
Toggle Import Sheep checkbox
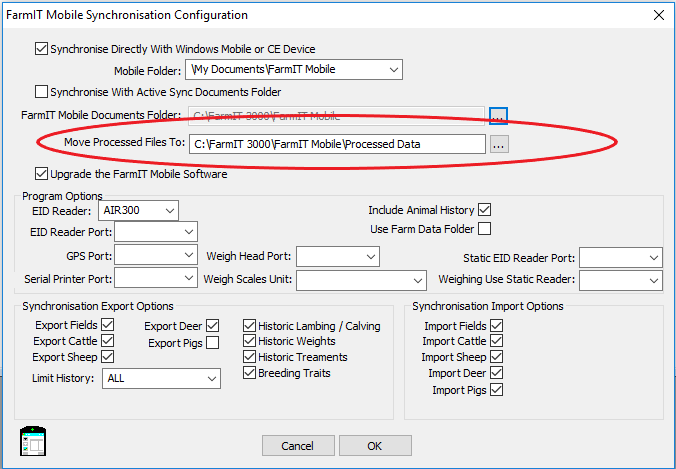497,356
